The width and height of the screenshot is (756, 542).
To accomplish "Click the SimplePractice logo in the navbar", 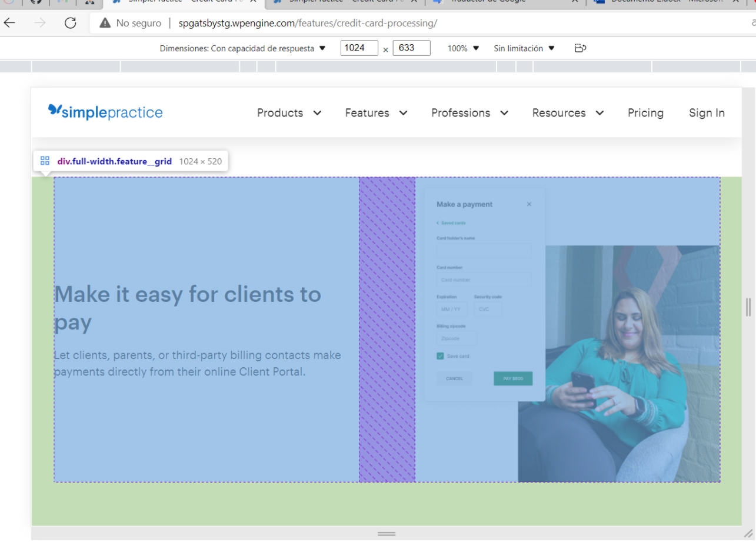I will coord(105,112).
